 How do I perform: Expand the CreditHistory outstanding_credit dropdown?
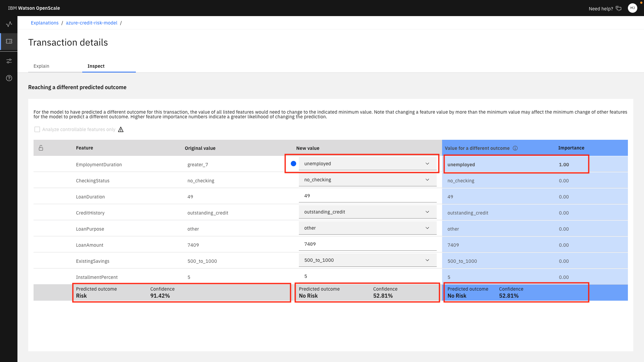click(x=367, y=212)
